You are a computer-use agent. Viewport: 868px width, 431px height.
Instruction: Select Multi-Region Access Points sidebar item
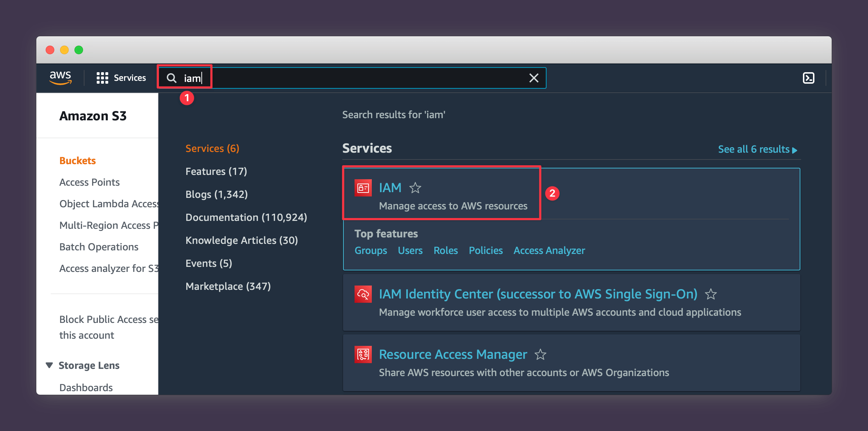point(109,225)
